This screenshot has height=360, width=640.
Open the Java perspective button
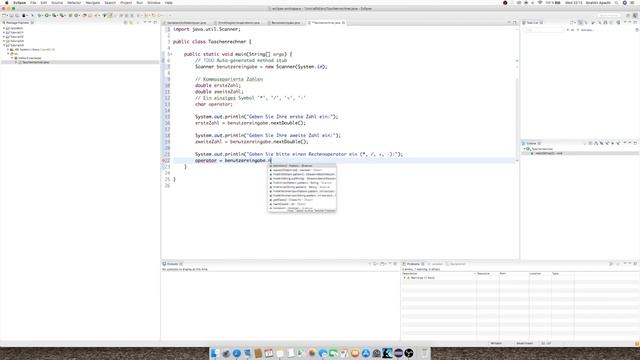(635, 16)
